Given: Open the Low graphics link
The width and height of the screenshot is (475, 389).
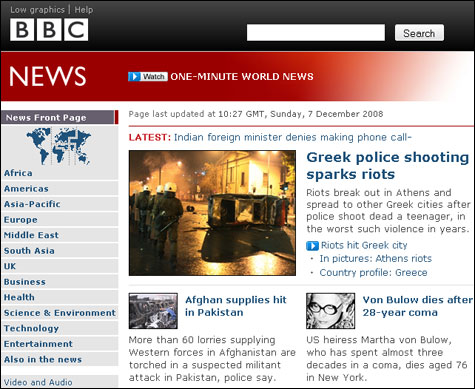Looking at the screenshot, I should 37,10.
